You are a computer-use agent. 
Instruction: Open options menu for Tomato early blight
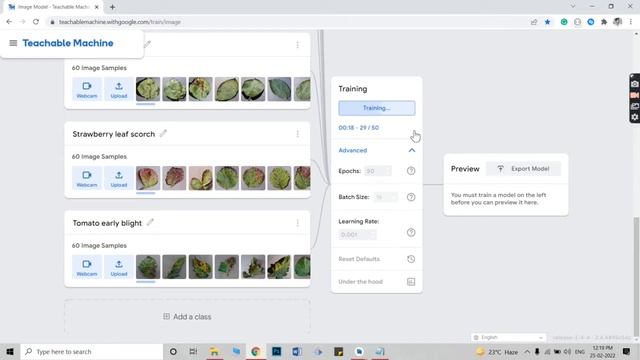298,223
